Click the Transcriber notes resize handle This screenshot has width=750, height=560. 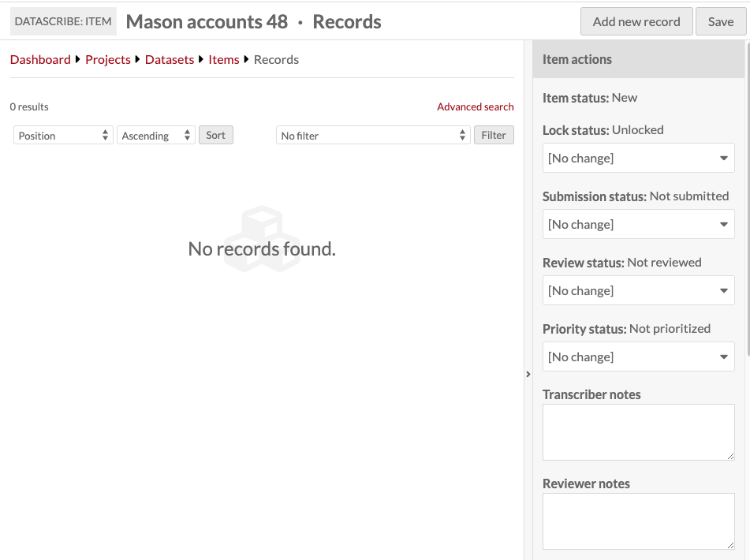pos(730,457)
